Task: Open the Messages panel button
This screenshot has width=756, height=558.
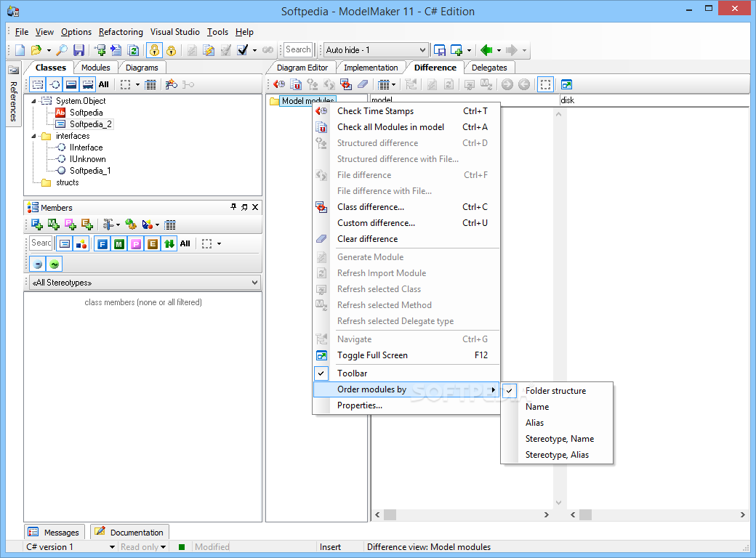Action: (x=55, y=533)
